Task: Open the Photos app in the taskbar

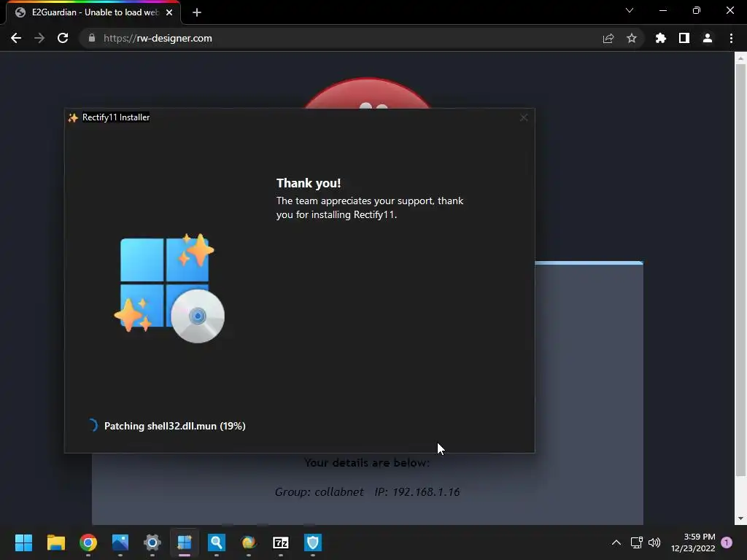Action: [120, 542]
